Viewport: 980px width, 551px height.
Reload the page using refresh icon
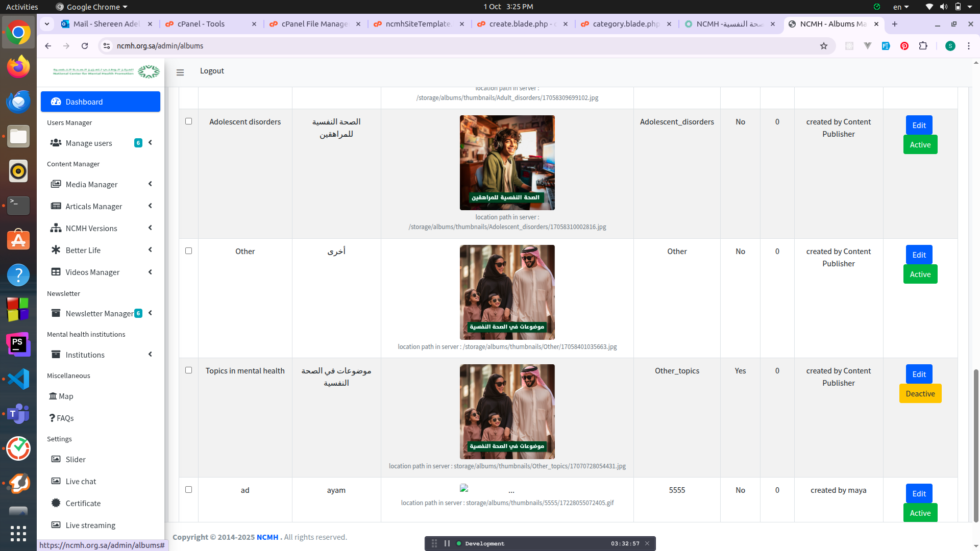(x=85, y=46)
